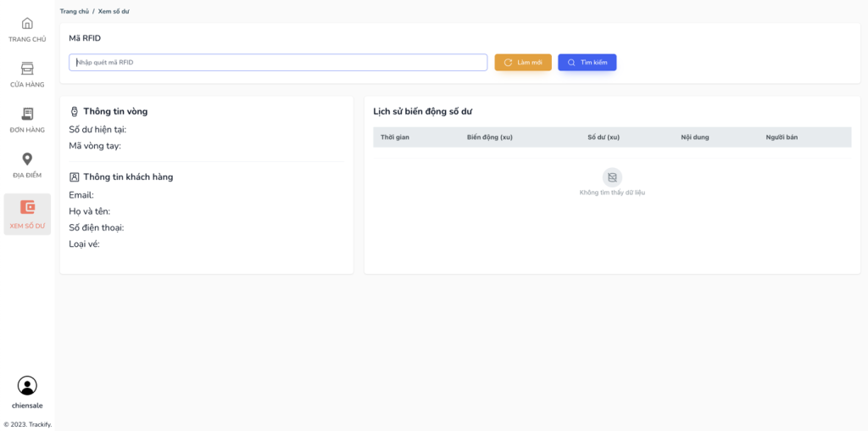Focus the Nhập quét mã RFID input field
The image size is (868, 431).
[x=278, y=63]
